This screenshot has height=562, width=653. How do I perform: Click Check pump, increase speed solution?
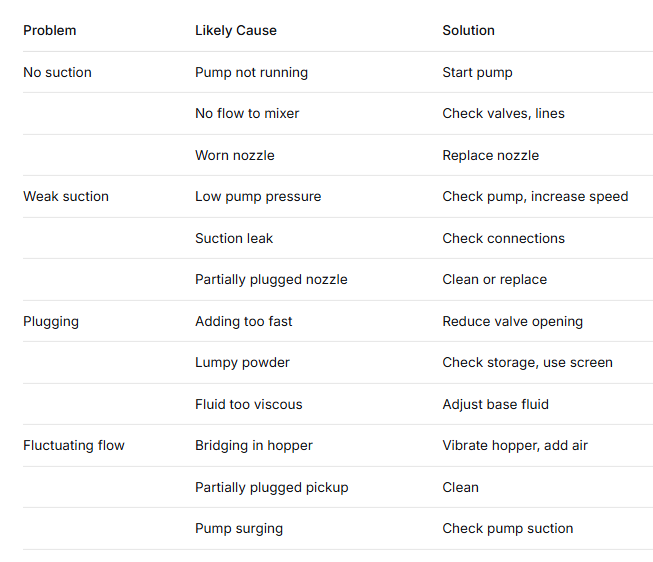(535, 196)
